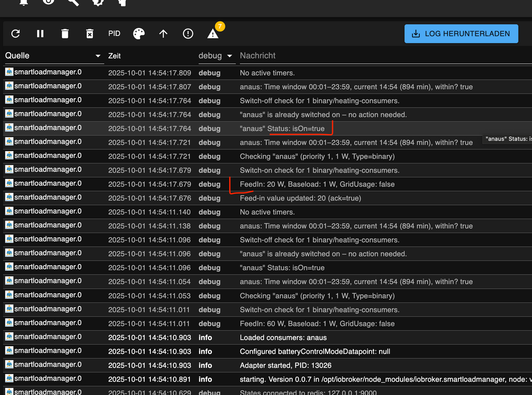Screen dimensions: 532x395
Task: Toggle the PID column display
Action: pos(114,34)
